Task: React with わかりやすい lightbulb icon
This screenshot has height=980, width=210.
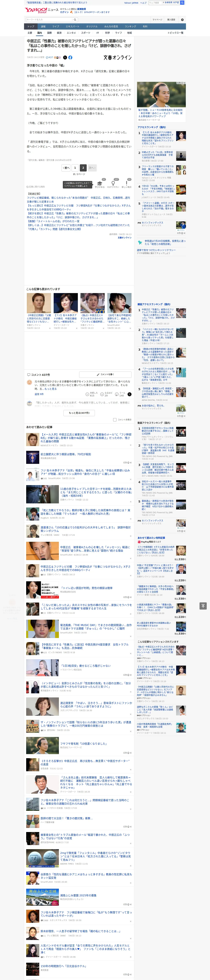Action: tap(113, 184)
